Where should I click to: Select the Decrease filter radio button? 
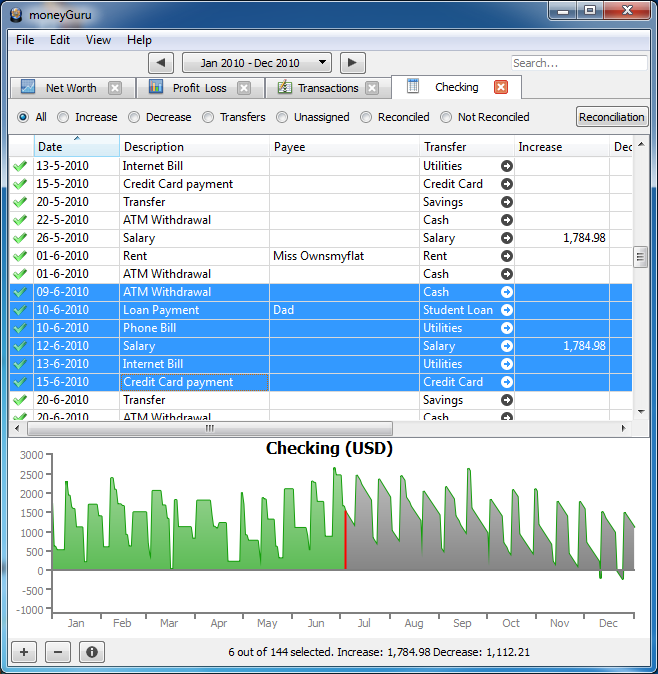click(x=133, y=117)
